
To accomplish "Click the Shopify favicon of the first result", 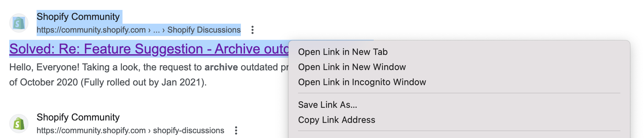I will click(18, 23).
